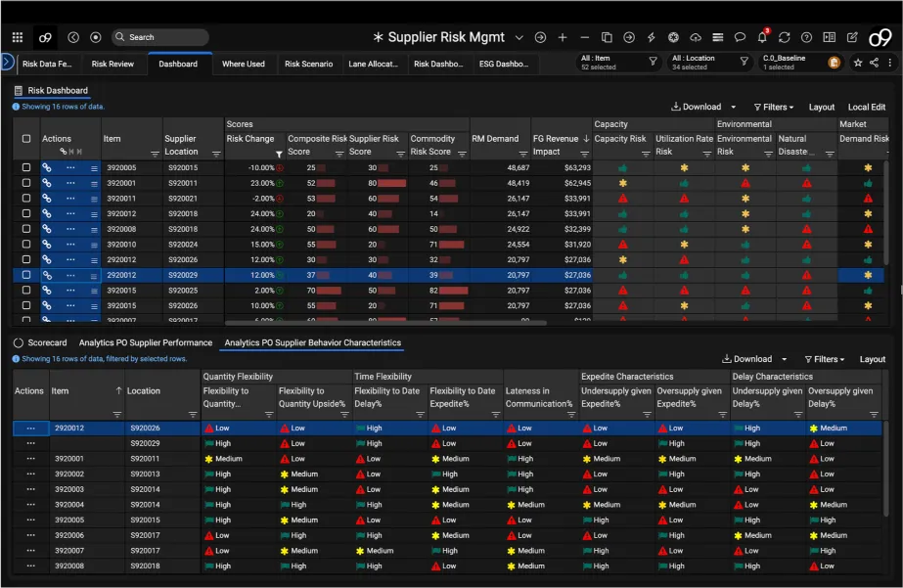Switch to the Risk Scenario tab
903x588 pixels.
point(308,64)
